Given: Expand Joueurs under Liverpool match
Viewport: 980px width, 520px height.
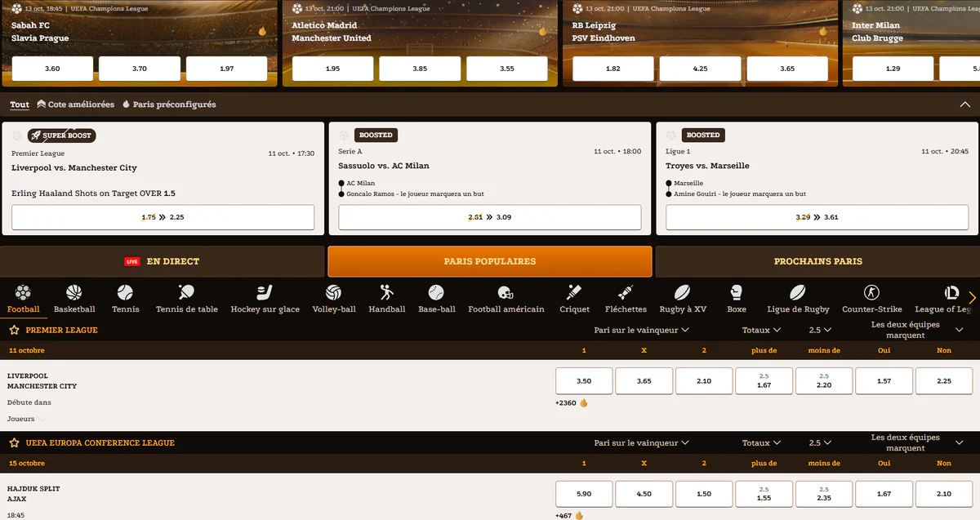Looking at the screenshot, I should [26, 419].
